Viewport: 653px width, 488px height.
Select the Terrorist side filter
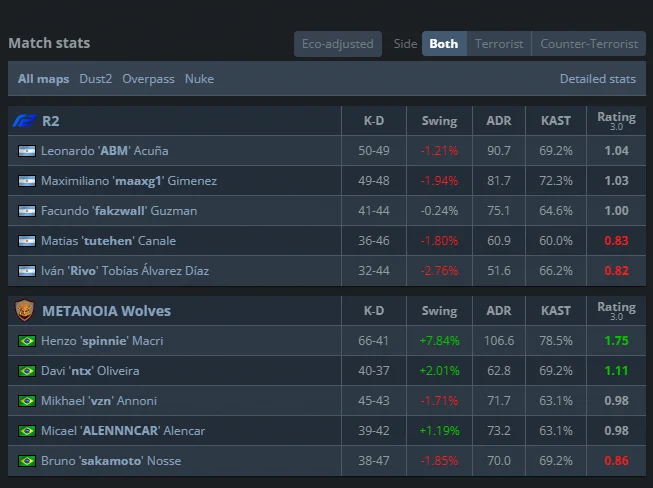pos(499,44)
